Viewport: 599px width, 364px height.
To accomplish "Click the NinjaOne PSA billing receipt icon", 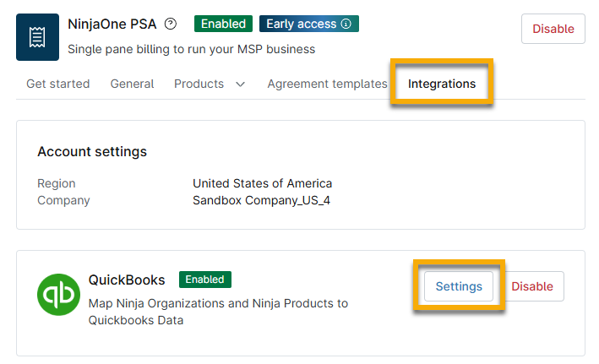I will 37,37.
